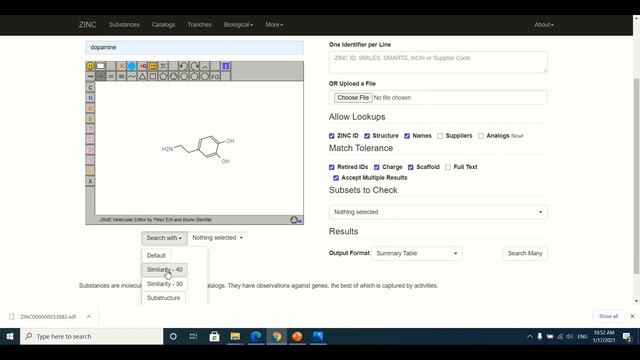Click the ZINC home link
This screenshot has height=360, width=640.
coord(87,24)
